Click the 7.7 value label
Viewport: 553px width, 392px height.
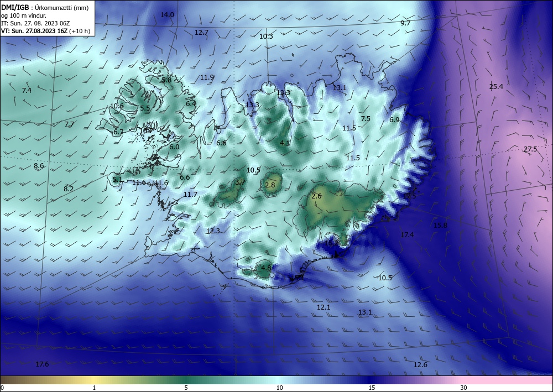(x=70, y=124)
